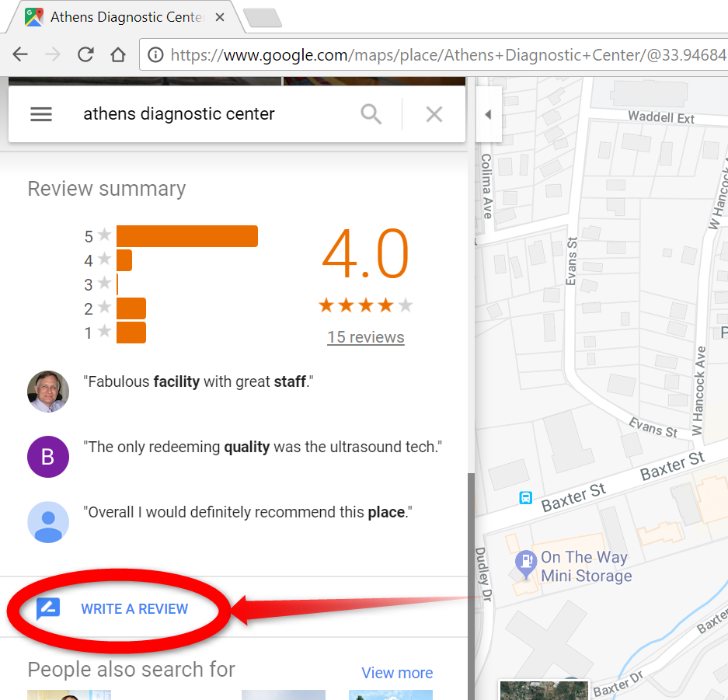Clear the search with the X icon
Screen dimensions: 728x700
pos(434,114)
